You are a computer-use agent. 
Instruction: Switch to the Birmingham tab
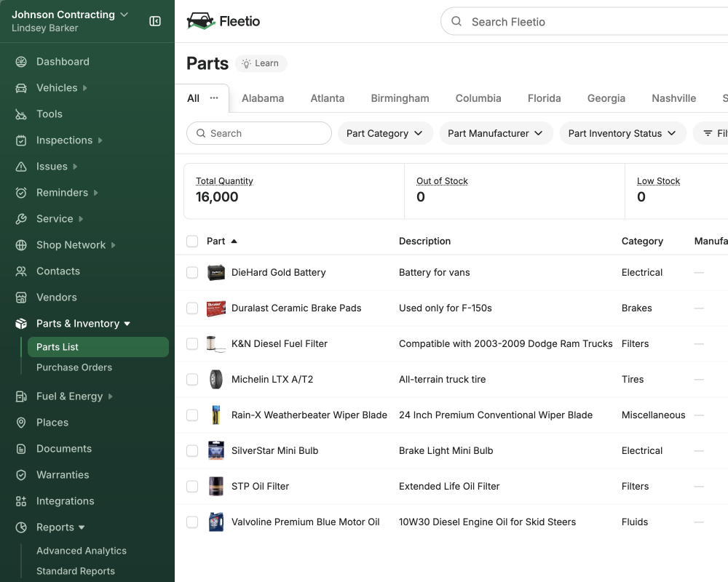(x=400, y=98)
